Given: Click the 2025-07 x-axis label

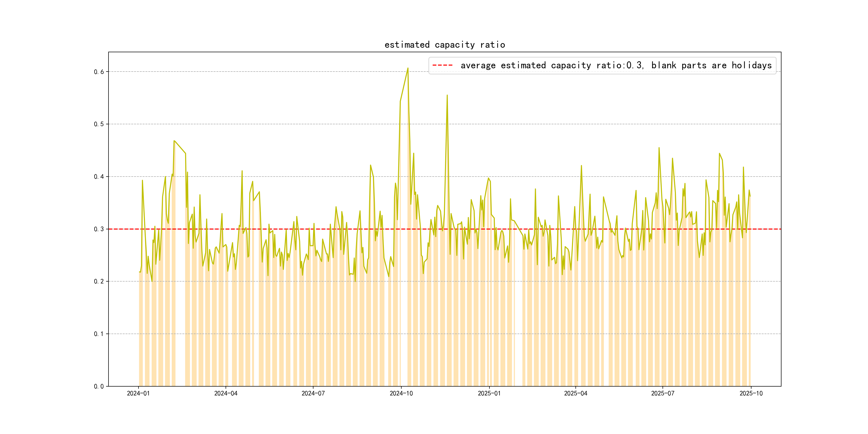Looking at the screenshot, I should (x=663, y=393).
